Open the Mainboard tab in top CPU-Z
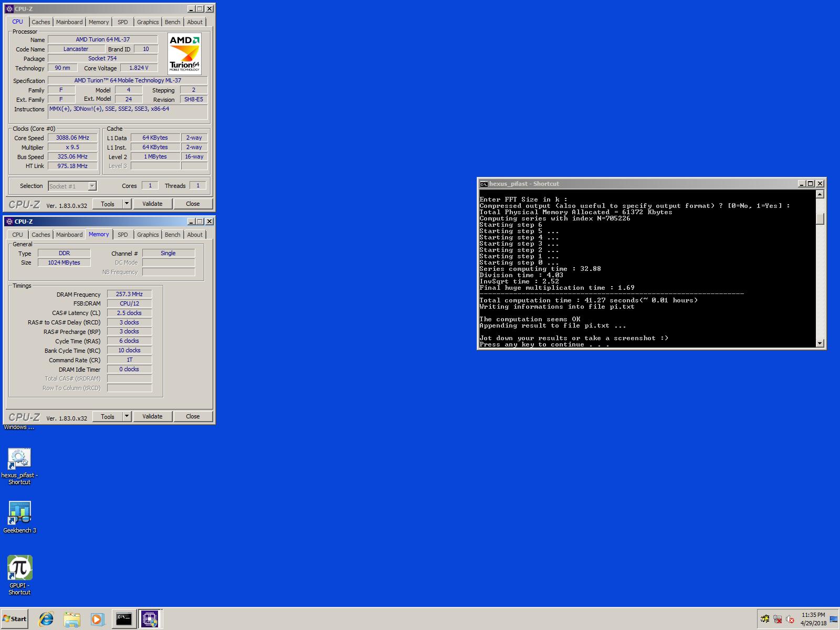Viewport: 840px width, 630px height. 69,22
